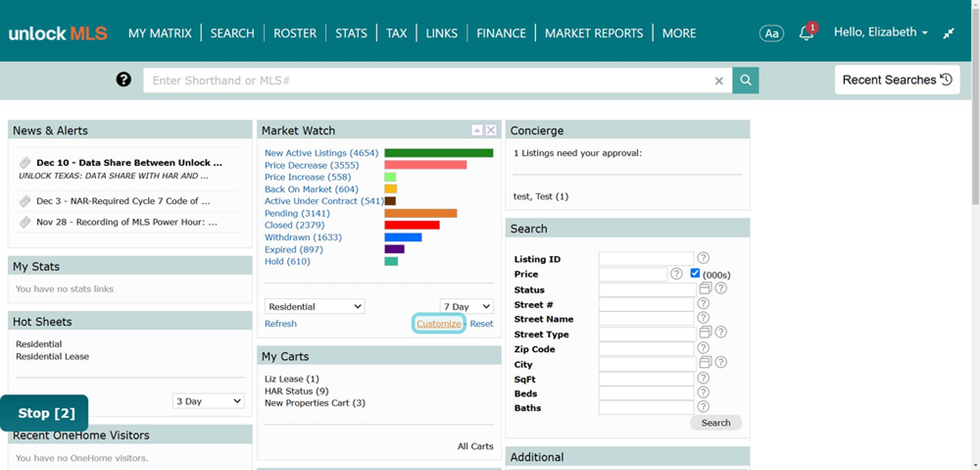Open New Active Listings (4654)

[321, 153]
